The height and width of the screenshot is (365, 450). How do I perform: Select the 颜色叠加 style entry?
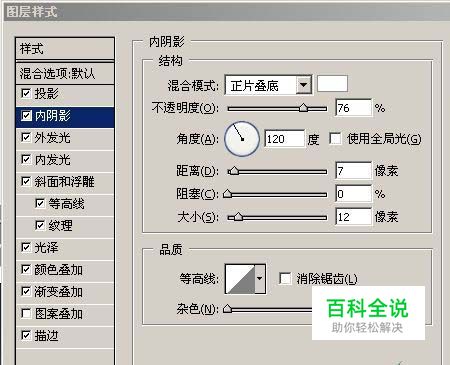[65, 270]
